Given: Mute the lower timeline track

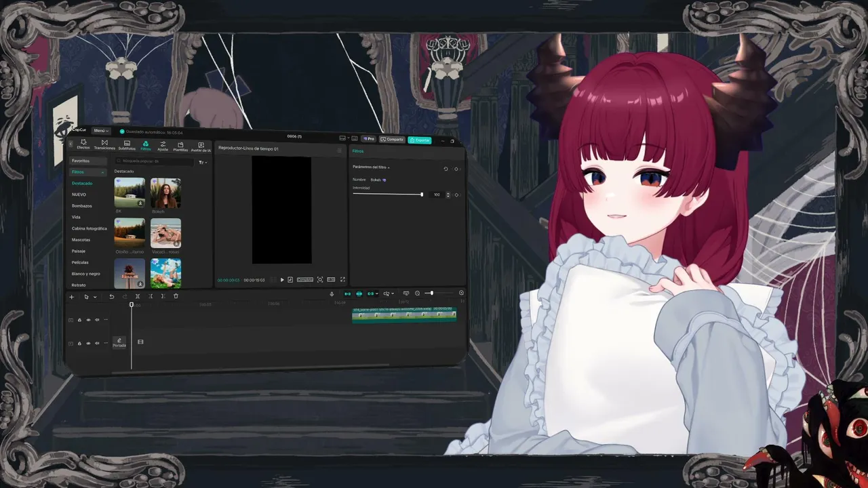Looking at the screenshot, I should click(97, 343).
